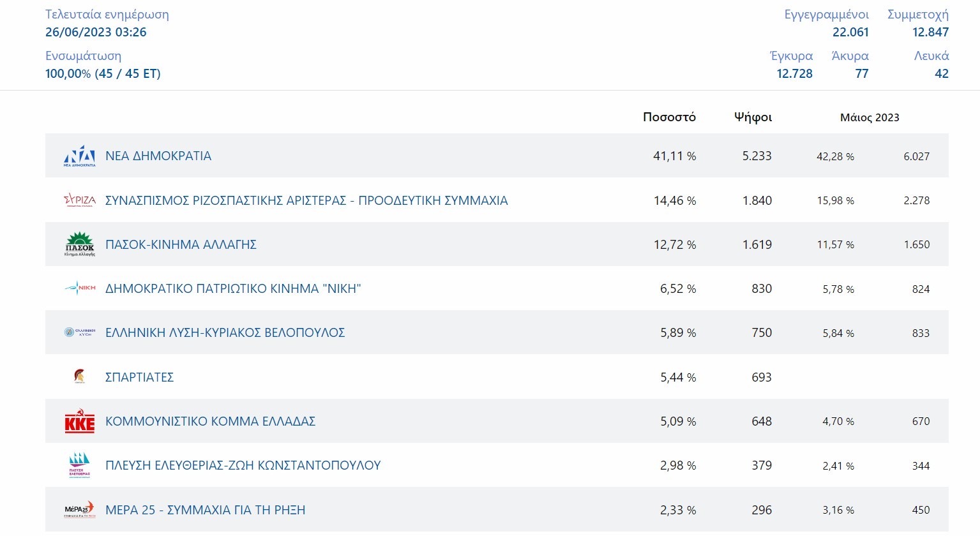Open ΝΕΑ ΔΗΜΟΚΡΑΤΙΑ party link
The image size is (980, 536).
158,156
